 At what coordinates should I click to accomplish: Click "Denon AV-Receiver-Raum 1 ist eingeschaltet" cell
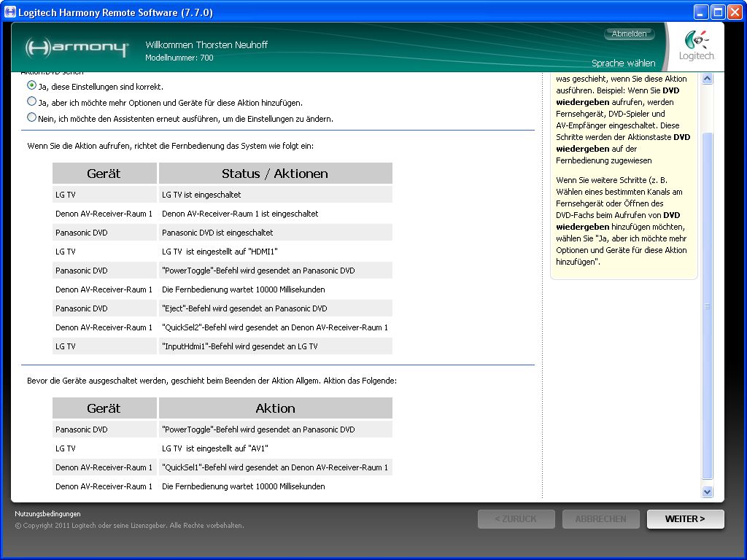click(275, 214)
